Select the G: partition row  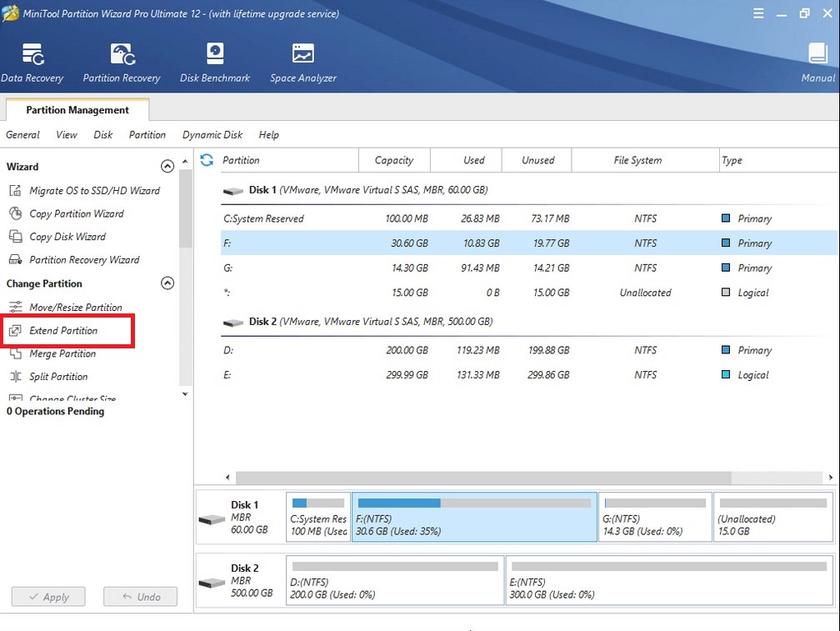coord(528,268)
